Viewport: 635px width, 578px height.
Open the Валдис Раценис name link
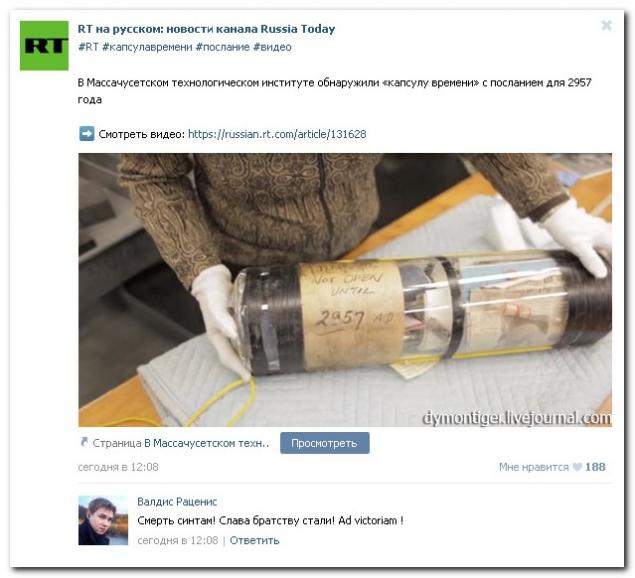coord(177,502)
